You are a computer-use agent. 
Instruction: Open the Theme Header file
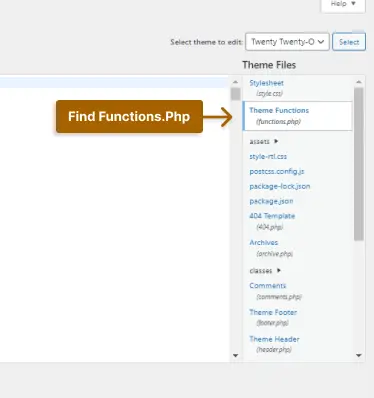(x=274, y=344)
